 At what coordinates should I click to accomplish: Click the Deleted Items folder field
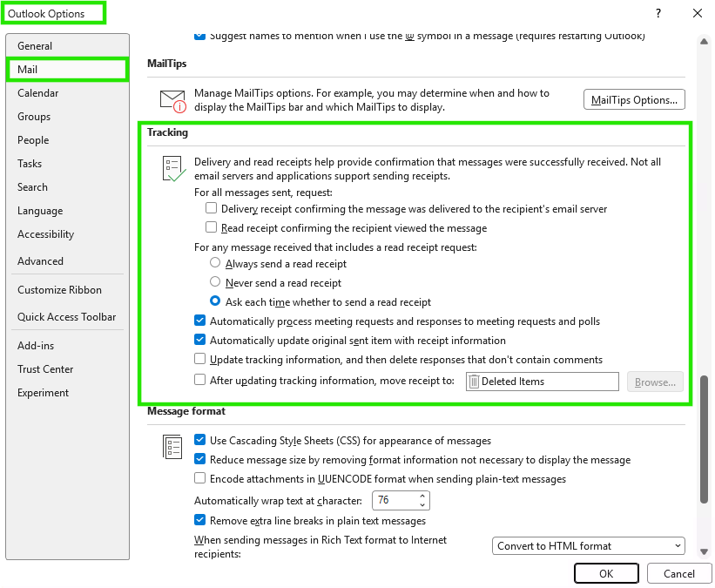click(x=543, y=382)
